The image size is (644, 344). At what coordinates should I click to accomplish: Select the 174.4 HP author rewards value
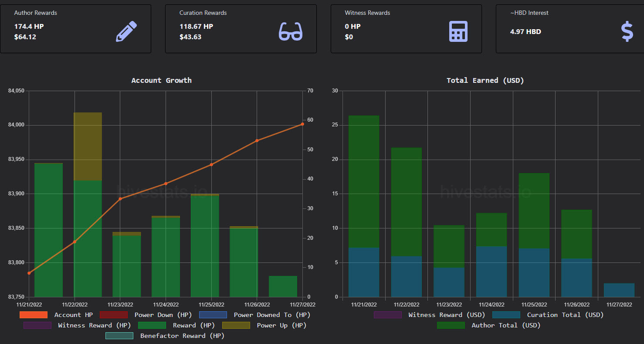tap(29, 26)
